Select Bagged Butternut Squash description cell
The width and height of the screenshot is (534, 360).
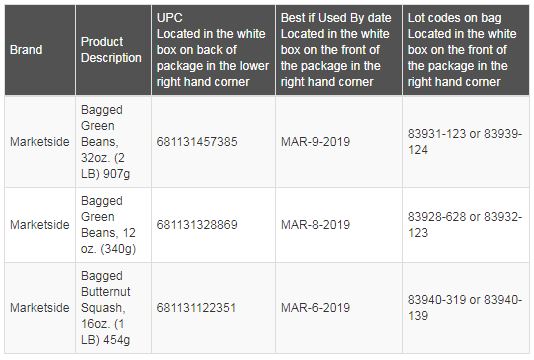[x=113, y=308]
